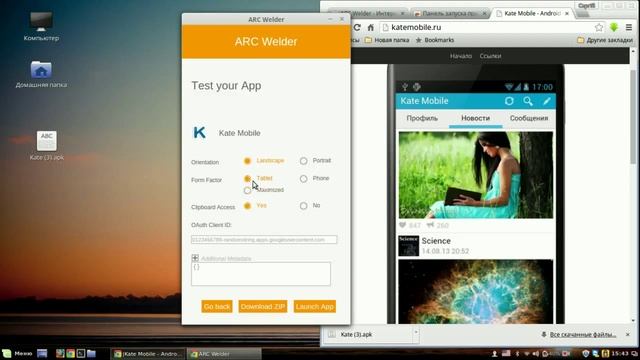Choose the Maximized form factor
Screen dimensions: 640x360
pyautogui.click(x=247, y=190)
